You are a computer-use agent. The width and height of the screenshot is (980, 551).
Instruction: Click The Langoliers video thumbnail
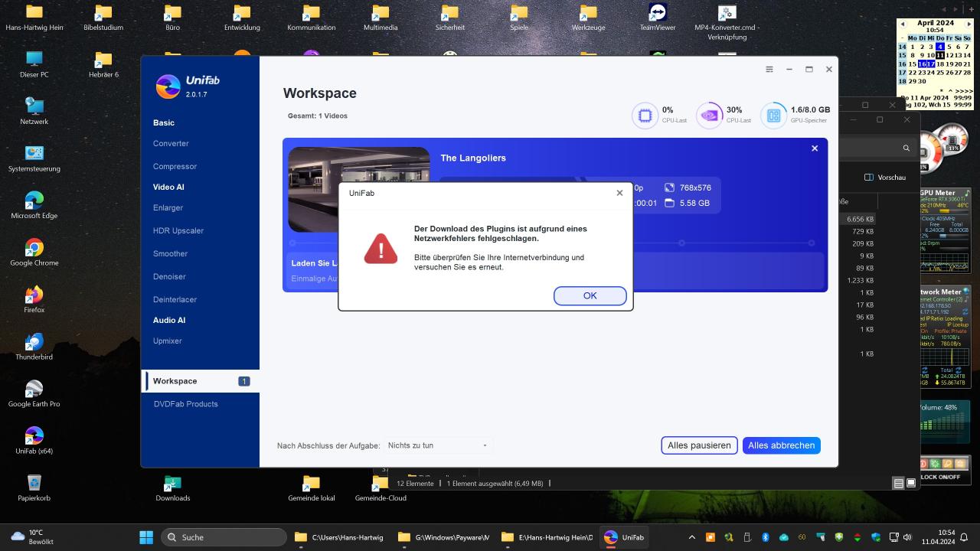[358, 188]
